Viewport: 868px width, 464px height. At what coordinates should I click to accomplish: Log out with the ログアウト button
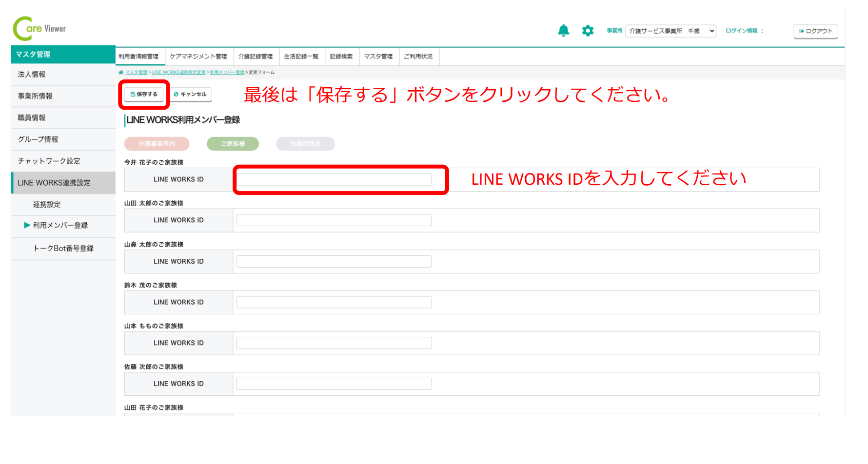tap(815, 31)
